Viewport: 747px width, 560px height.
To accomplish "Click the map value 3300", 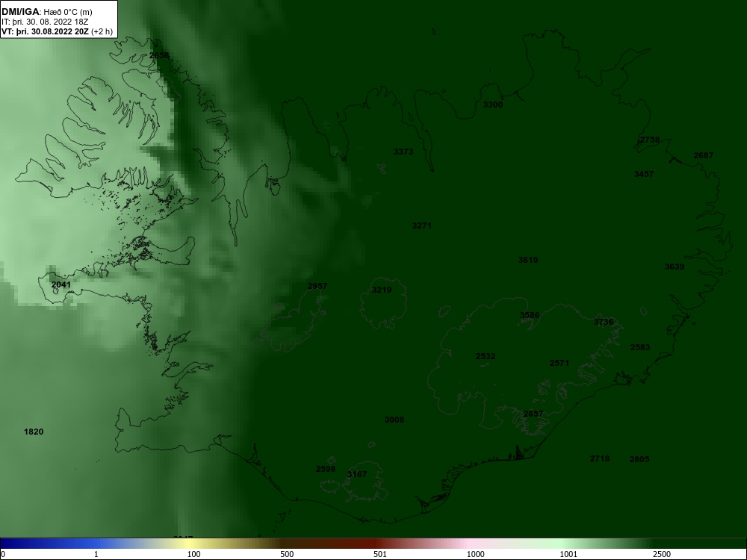I will (493, 105).
